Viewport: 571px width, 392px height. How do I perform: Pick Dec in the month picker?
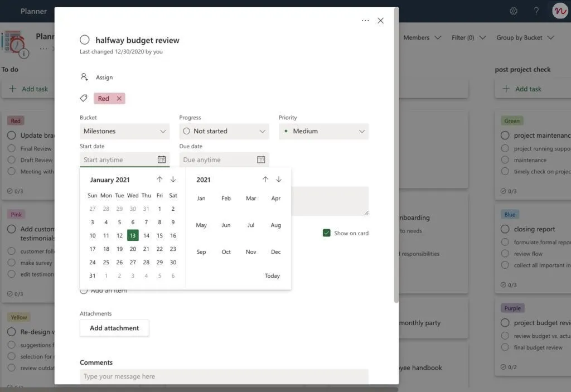[x=275, y=251]
